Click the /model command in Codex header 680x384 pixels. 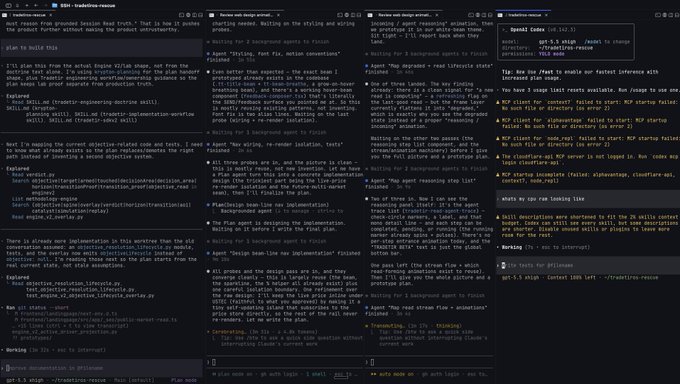(x=592, y=42)
